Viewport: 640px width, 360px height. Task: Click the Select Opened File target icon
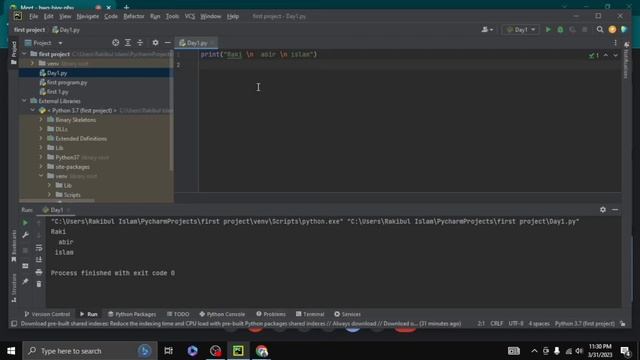[x=116, y=42]
